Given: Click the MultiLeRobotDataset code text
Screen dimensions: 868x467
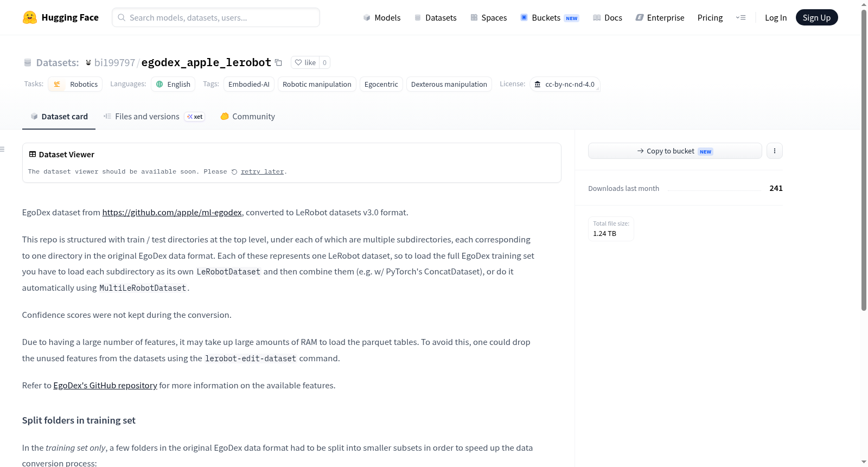Looking at the screenshot, I should 143,288.
